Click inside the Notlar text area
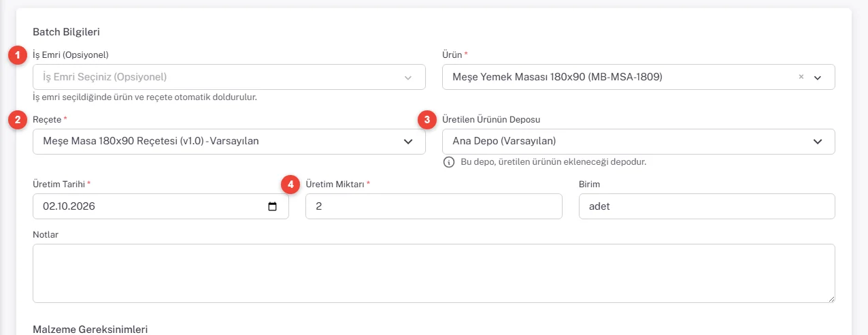Screen dimensions: 868x335 pyautogui.click(x=434, y=273)
